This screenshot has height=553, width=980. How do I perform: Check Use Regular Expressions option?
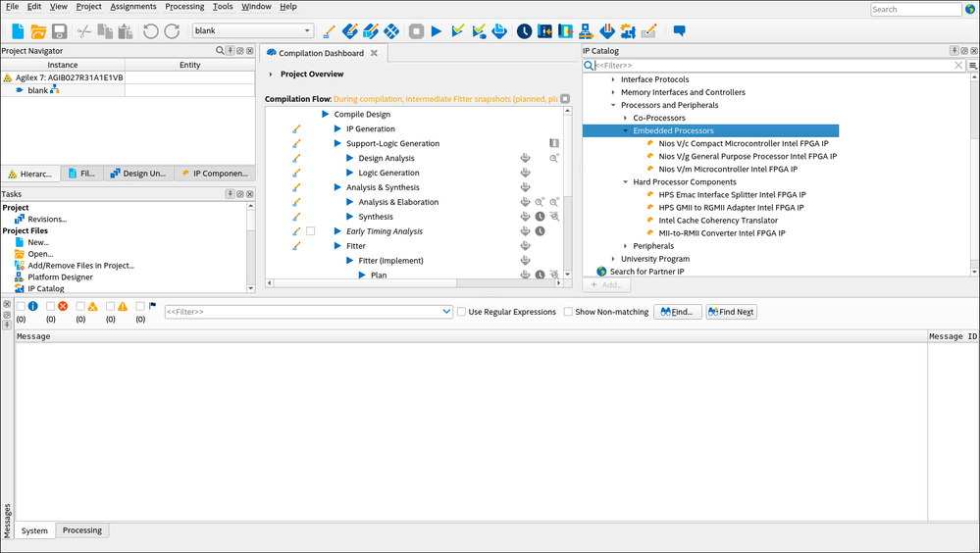(x=462, y=312)
